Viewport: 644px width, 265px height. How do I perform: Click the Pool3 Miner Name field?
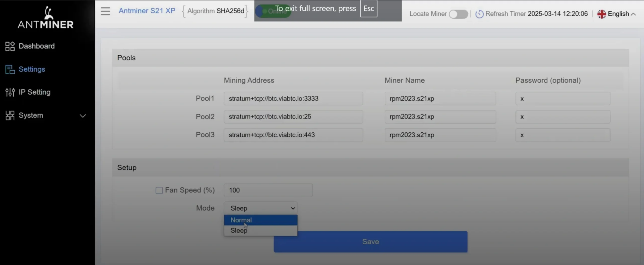pos(440,135)
